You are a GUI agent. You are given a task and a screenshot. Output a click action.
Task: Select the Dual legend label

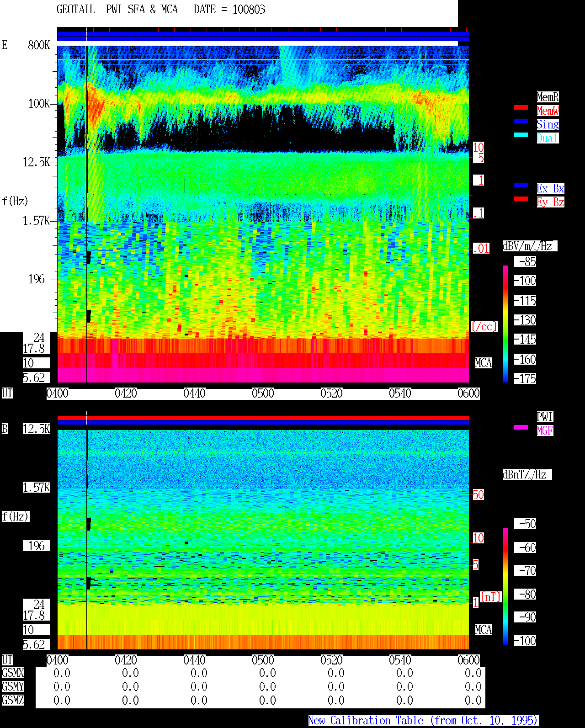coord(548,138)
